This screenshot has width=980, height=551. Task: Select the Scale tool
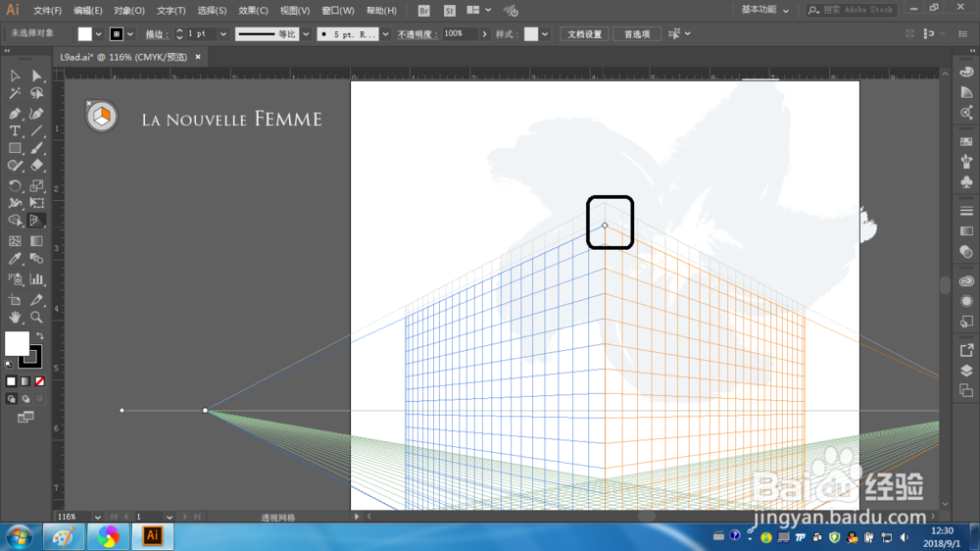coord(37,185)
